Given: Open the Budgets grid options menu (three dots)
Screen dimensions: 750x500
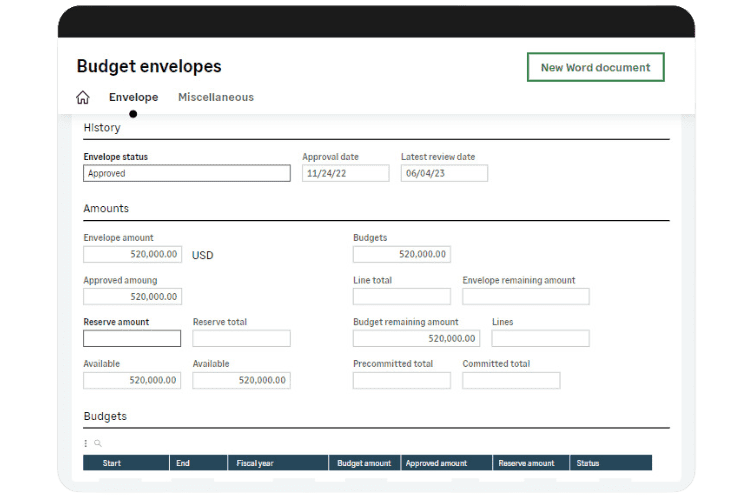Looking at the screenshot, I should point(86,443).
